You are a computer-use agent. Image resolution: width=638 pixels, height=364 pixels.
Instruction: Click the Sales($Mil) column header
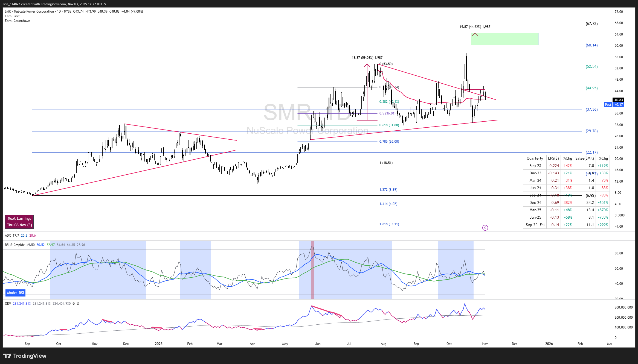coord(584,158)
